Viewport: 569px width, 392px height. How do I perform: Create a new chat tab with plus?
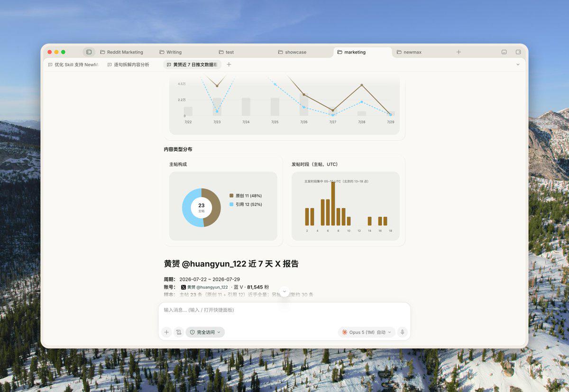tap(229, 64)
